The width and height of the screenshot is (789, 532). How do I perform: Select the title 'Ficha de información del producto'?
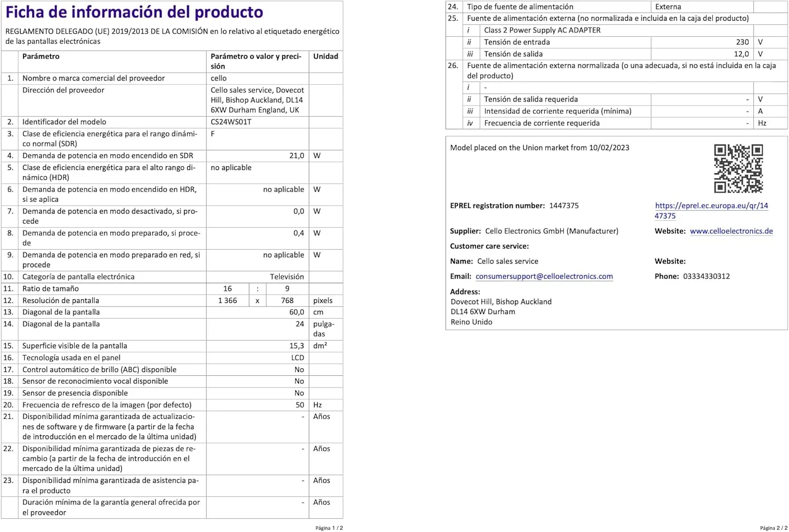(134, 12)
